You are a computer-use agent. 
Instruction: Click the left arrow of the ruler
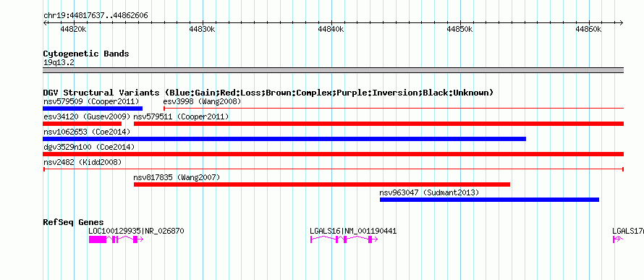pyautogui.click(x=45, y=22)
